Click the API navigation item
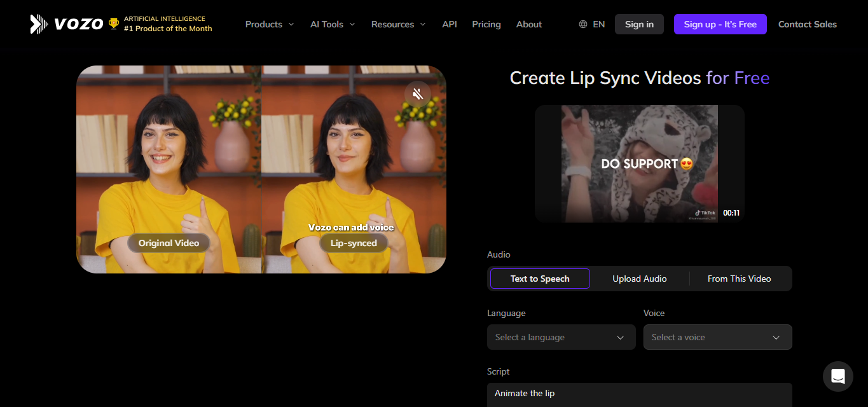The height and width of the screenshot is (407, 868). 449,24
